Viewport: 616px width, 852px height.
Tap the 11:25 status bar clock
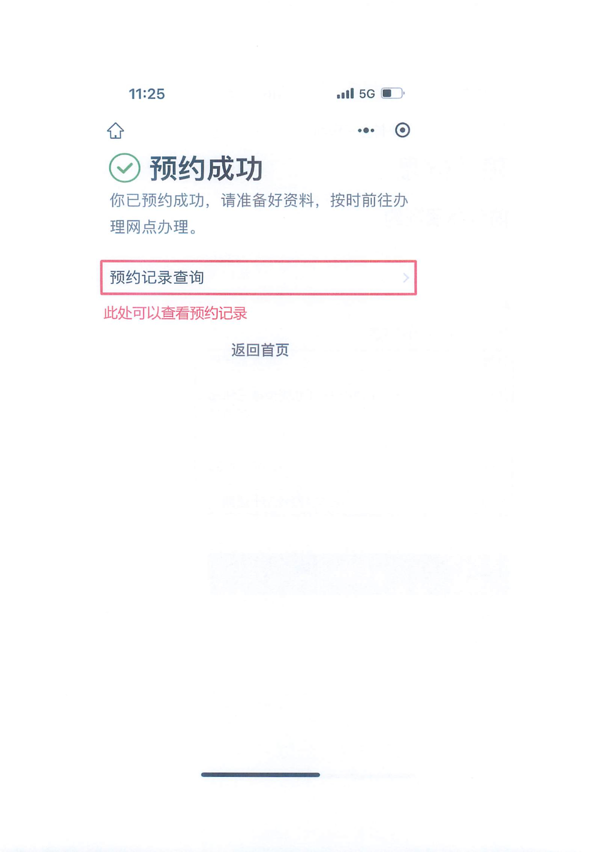[147, 94]
